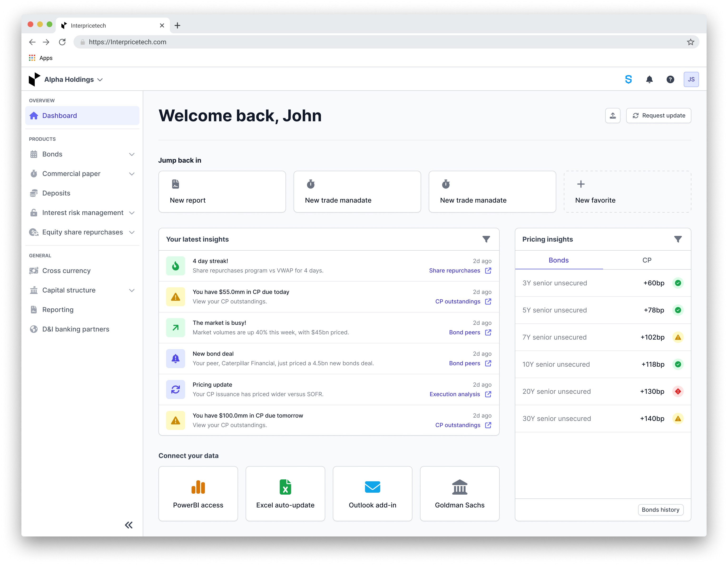The height and width of the screenshot is (565, 728).
Task: Bookmark page with star icon
Action: (690, 42)
